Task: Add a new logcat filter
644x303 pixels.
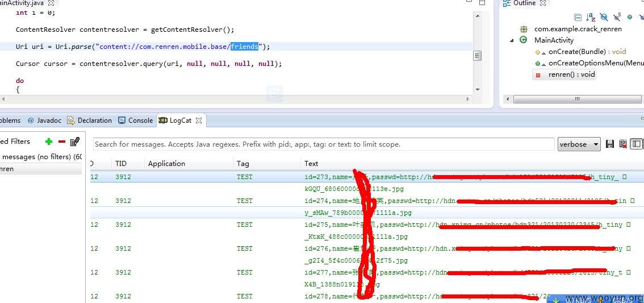Action: pyautogui.click(x=49, y=142)
